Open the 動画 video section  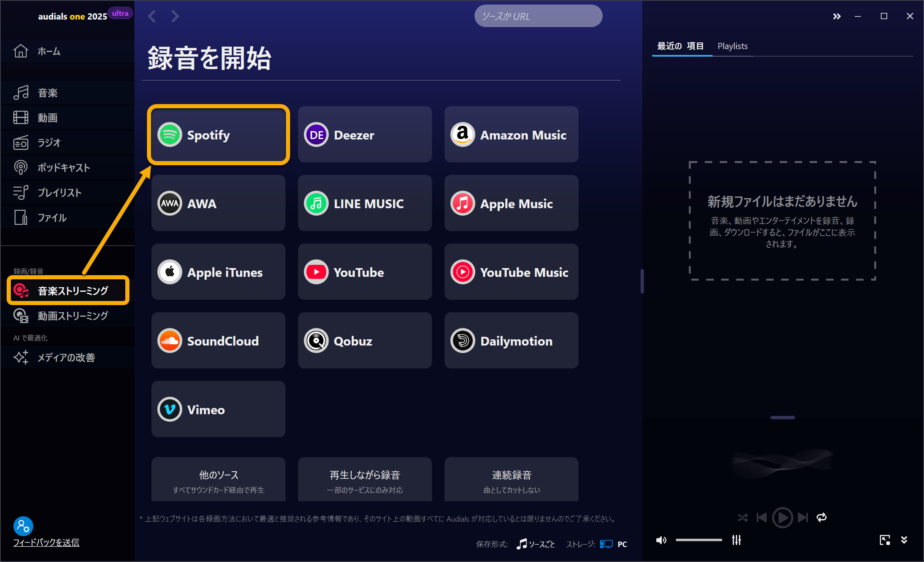[x=67, y=118]
